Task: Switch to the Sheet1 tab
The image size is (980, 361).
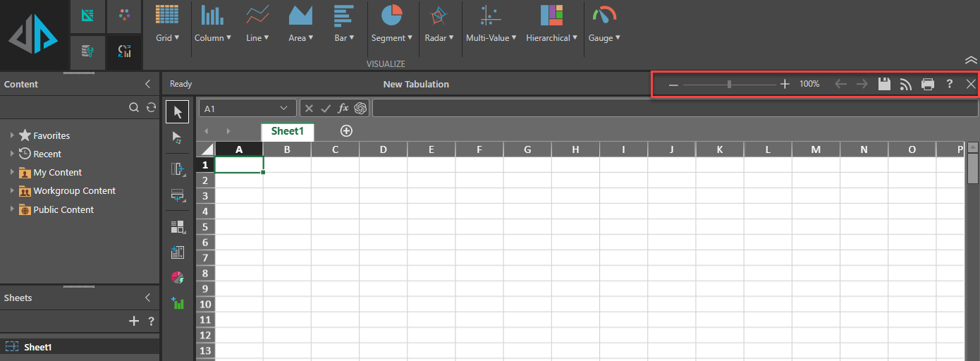Action: (x=287, y=131)
